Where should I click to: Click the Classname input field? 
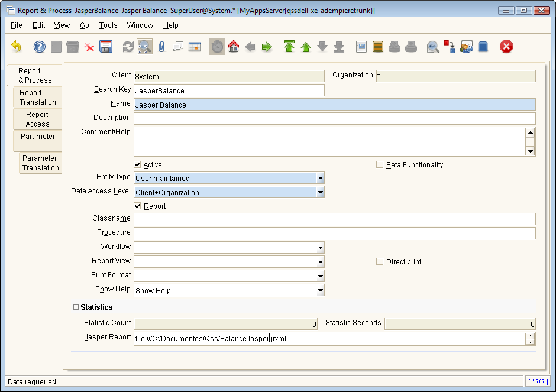coord(334,219)
